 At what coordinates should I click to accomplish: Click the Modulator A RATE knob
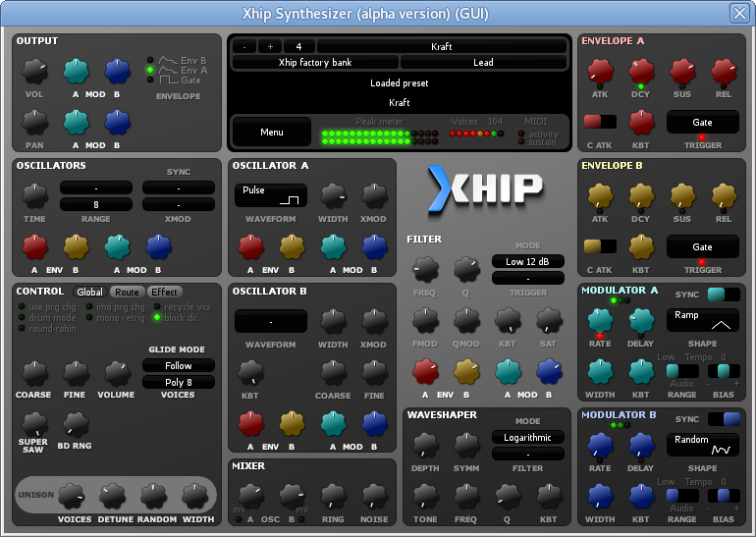point(600,321)
